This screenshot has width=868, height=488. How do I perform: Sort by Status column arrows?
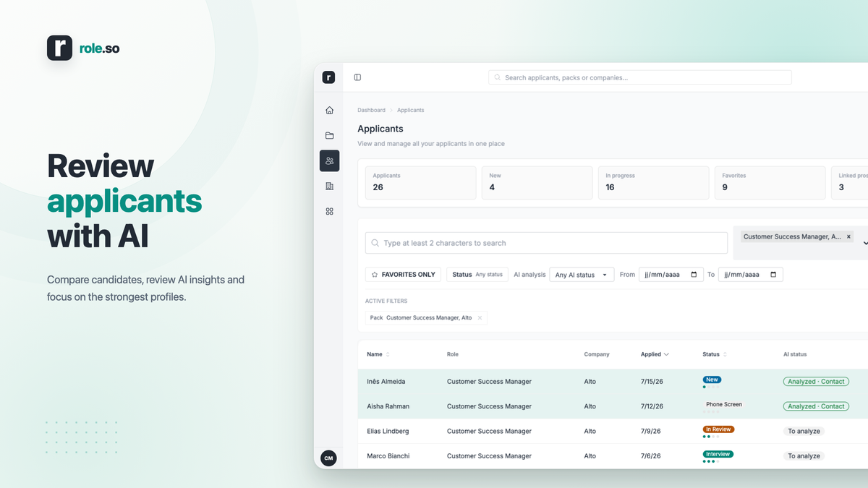pyautogui.click(x=725, y=354)
